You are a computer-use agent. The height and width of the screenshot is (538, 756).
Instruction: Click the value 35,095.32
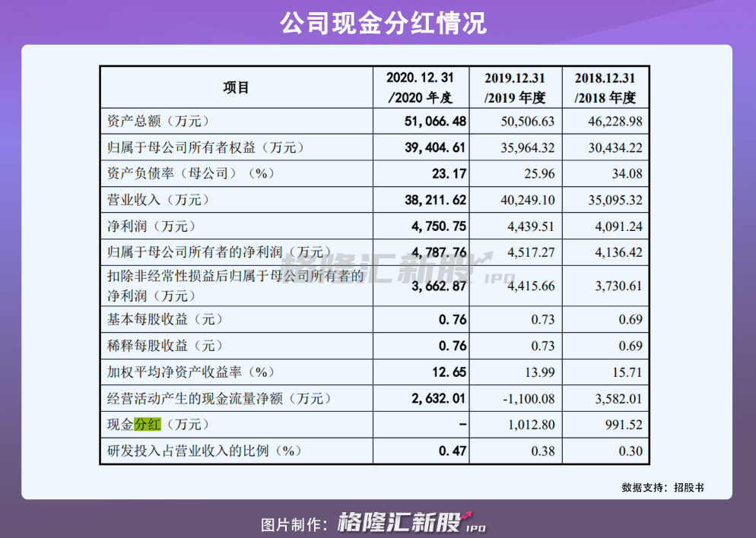[615, 201]
